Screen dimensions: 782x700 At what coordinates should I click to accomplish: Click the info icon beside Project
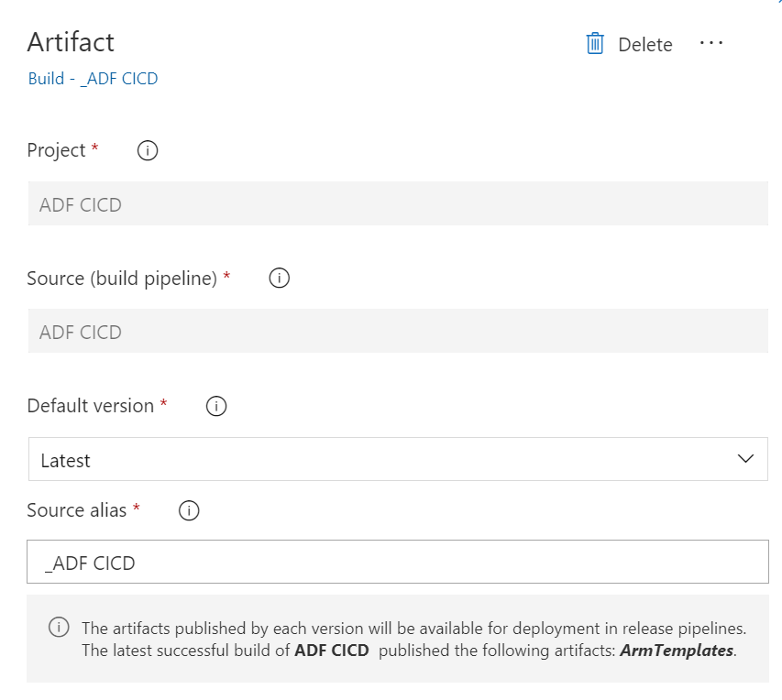pyautogui.click(x=147, y=151)
